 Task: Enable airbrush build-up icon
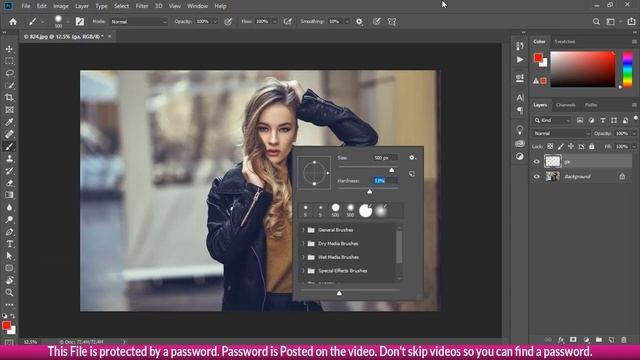click(x=288, y=22)
